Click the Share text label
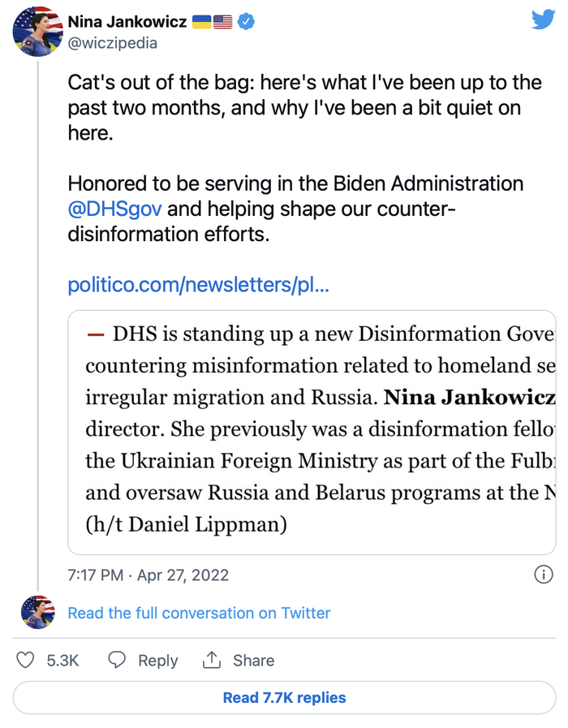 click(x=253, y=661)
